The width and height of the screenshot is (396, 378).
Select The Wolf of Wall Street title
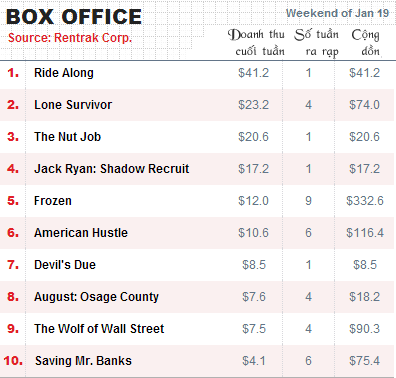click(x=99, y=329)
